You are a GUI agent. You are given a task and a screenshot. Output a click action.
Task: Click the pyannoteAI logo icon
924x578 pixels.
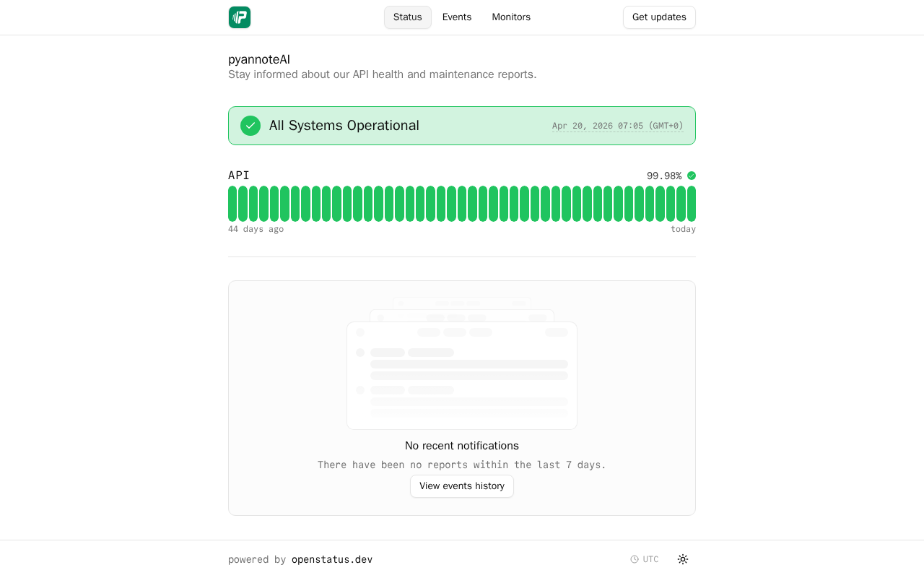[x=240, y=17]
